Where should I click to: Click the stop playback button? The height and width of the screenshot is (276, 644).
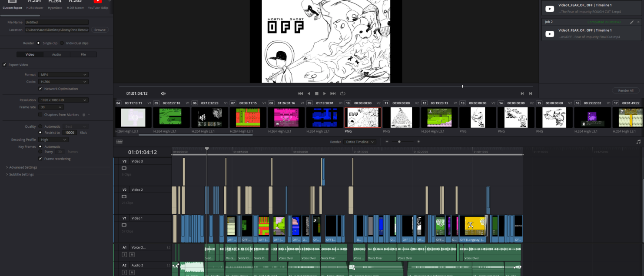tap(317, 93)
